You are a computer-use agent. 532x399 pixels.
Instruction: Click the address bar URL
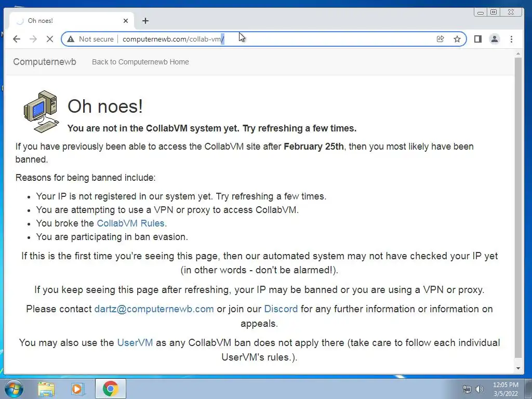click(x=173, y=39)
